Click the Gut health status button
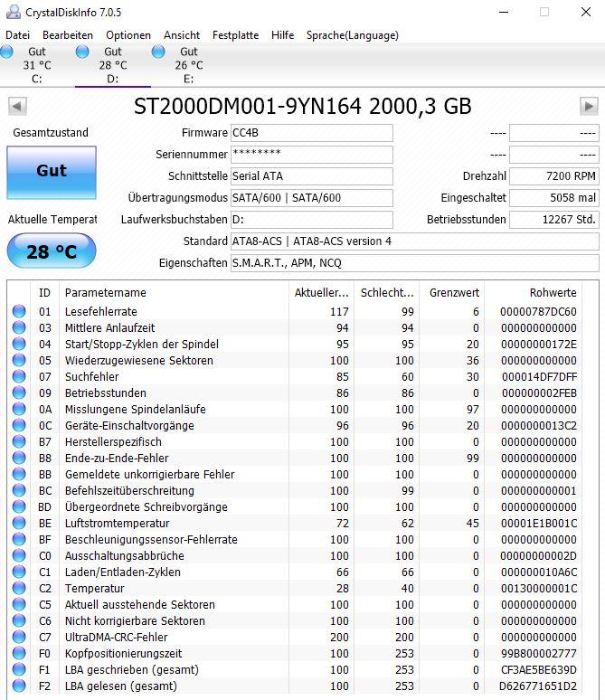The width and height of the screenshot is (605, 700). point(52,173)
